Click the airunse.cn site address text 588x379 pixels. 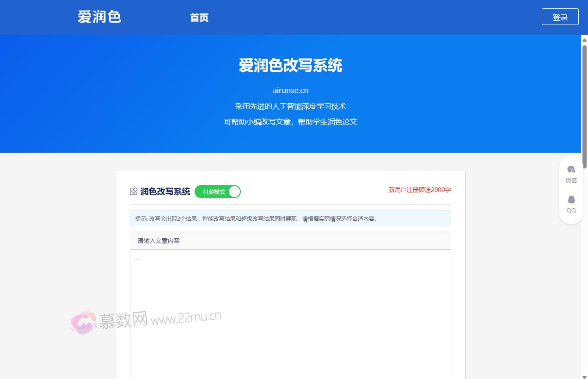pyautogui.click(x=290, y=90)
